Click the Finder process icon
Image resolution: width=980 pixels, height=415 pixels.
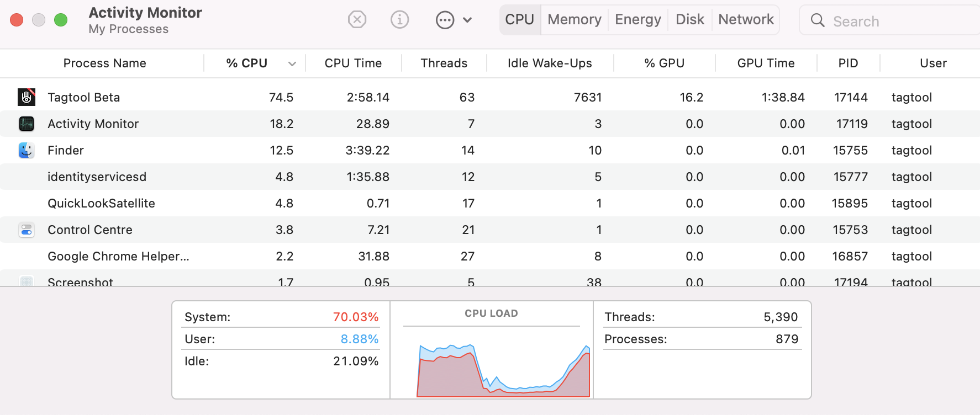tap(27, 150)
